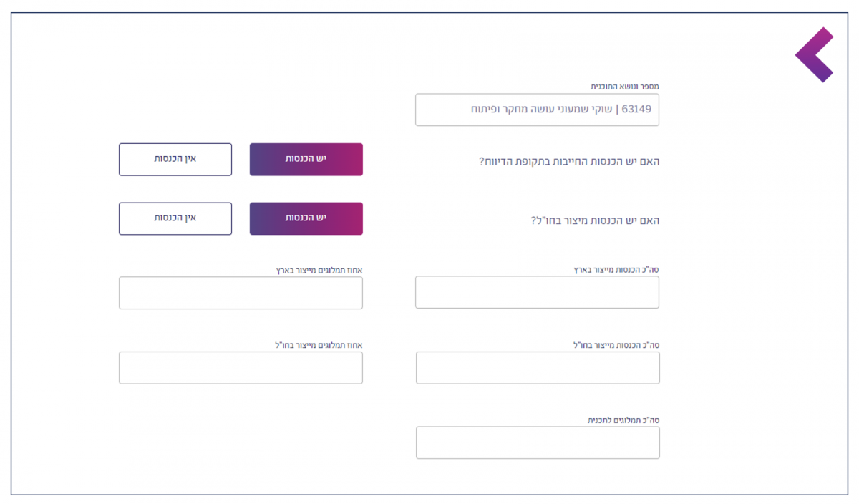This screenshot has width=859, height=504.
Task: Focus the 'סה"כ הכנסות מייצור בחו"ל' field
Action: (x=537, y=368)
